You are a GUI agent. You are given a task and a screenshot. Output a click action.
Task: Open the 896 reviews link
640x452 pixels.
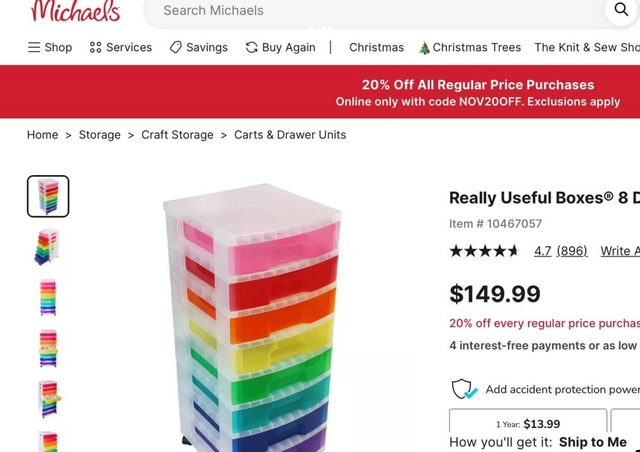click(x=572, y=251)
